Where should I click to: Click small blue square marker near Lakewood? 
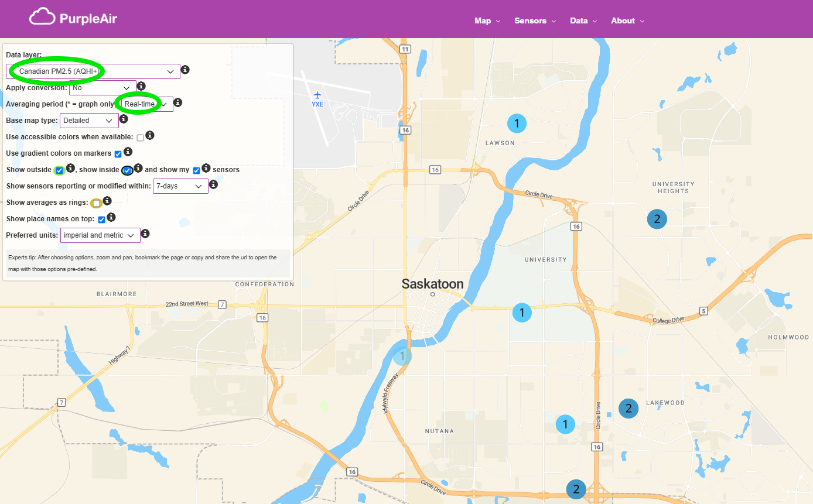click(x=609, y=414)
